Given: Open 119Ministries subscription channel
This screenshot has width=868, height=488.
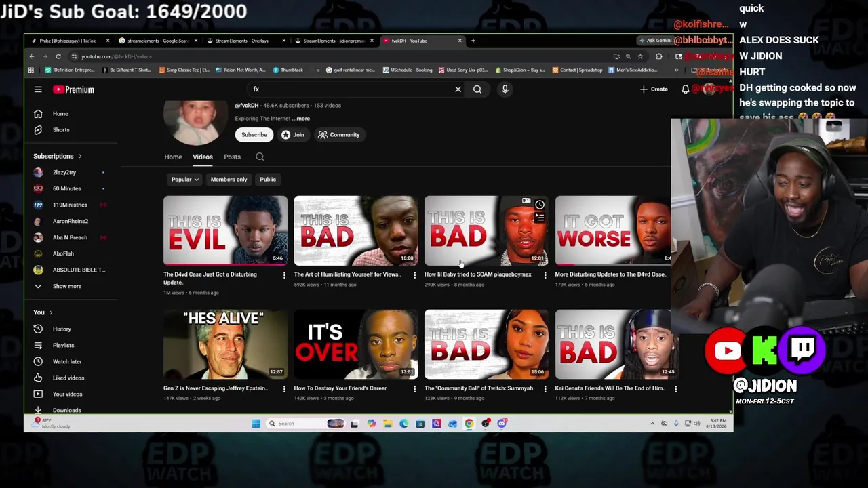Looking at the screenshot, I should coord(70,205).
